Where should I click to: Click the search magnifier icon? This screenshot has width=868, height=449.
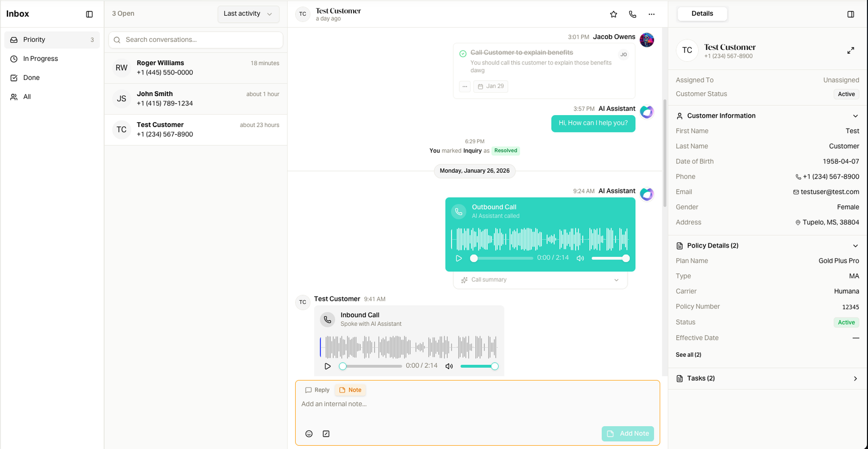pyautogui.click(x=117, y=40)
